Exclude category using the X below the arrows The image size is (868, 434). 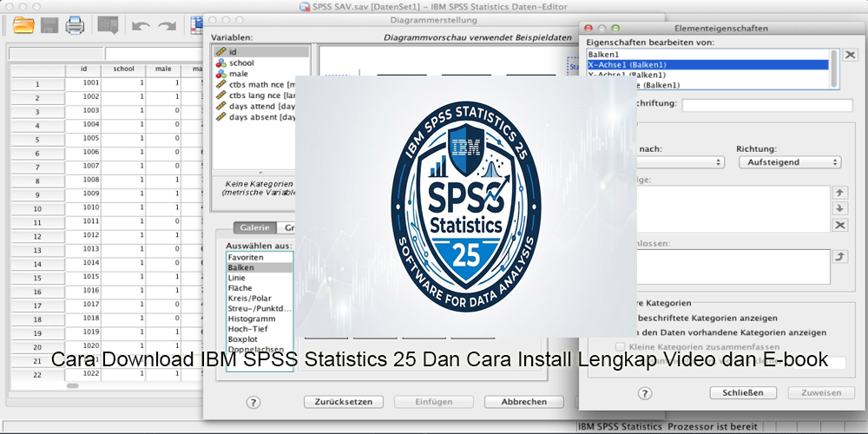tap(840, 225)
